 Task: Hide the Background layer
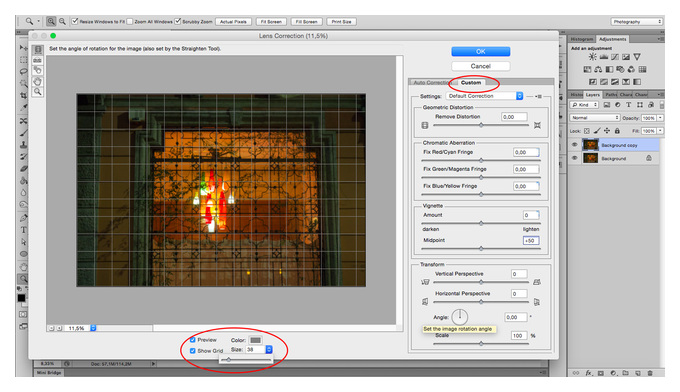[x=575, y=158]
